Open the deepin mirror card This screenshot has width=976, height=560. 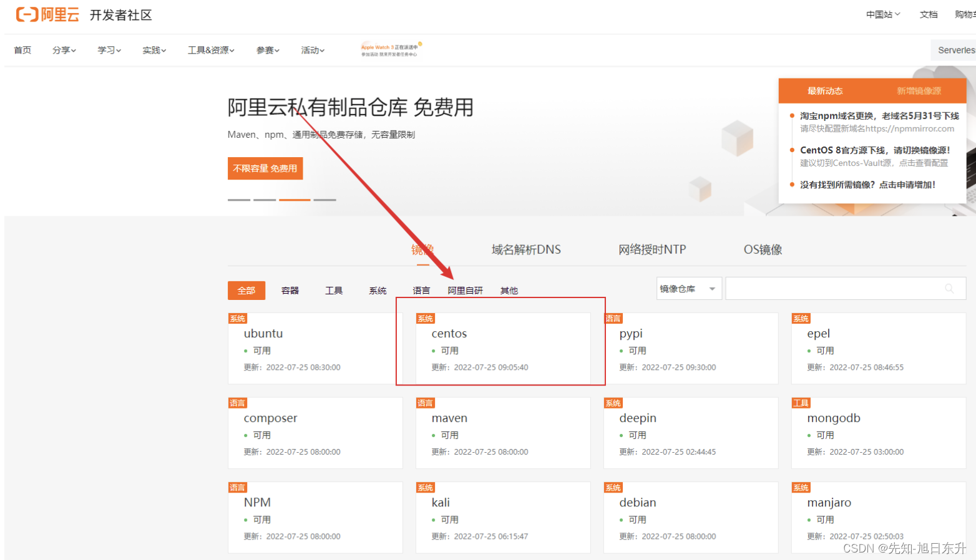[x=691, y=433]
